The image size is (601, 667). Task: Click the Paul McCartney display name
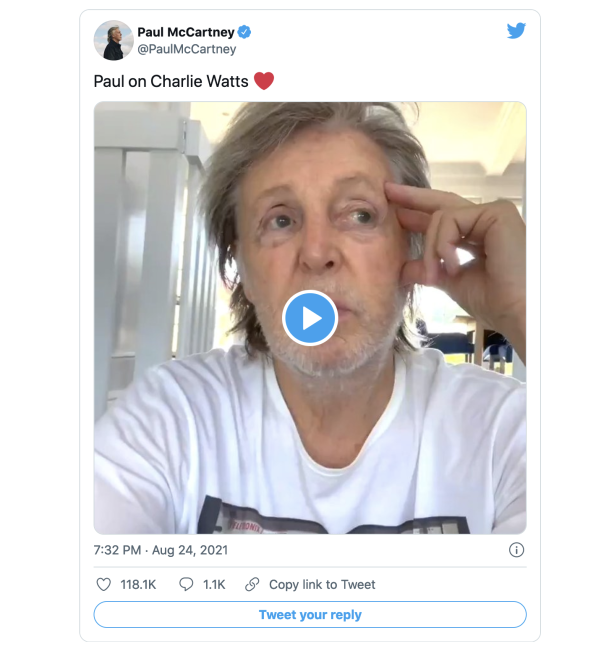[x=186, y=32]
